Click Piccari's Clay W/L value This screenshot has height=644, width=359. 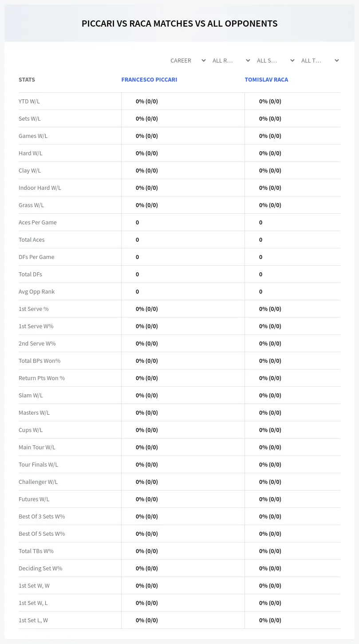tap(147, 170)
